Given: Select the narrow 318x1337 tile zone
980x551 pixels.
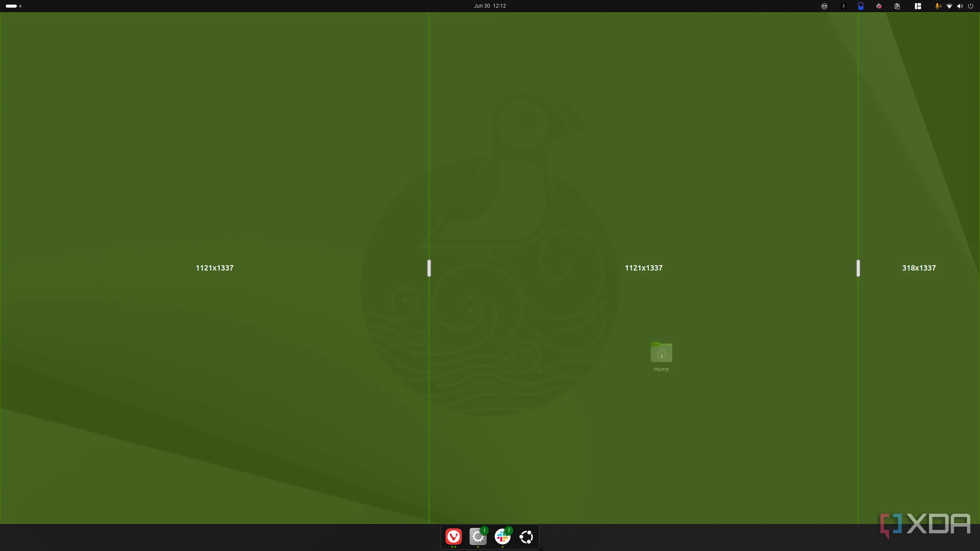Looking at the screenshot, I should point(919,268).
